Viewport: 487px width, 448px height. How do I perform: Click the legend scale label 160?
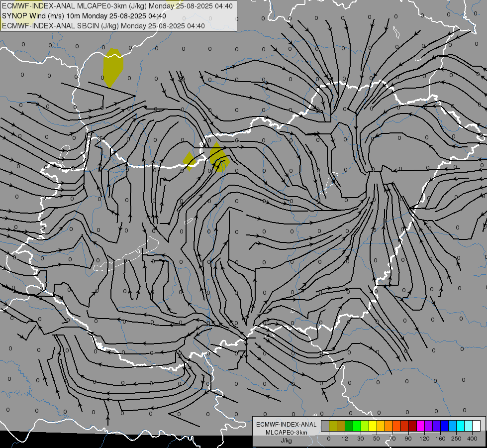440,439
